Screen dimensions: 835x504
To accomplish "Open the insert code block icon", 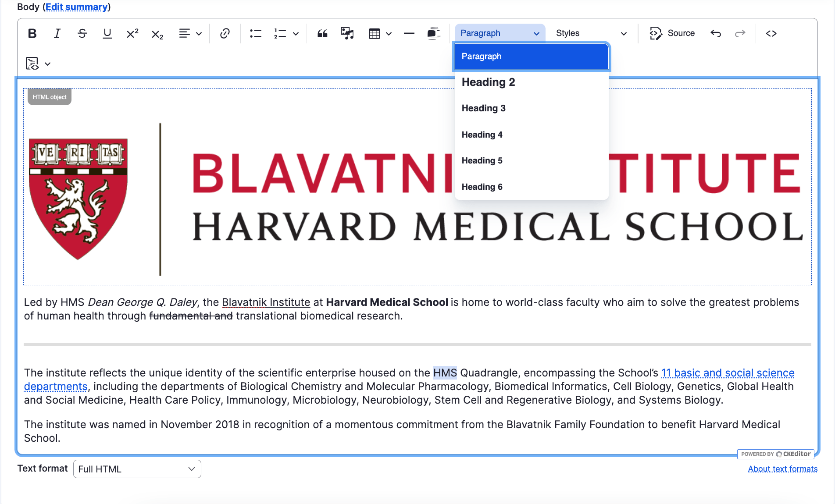I will coord(32,64).
